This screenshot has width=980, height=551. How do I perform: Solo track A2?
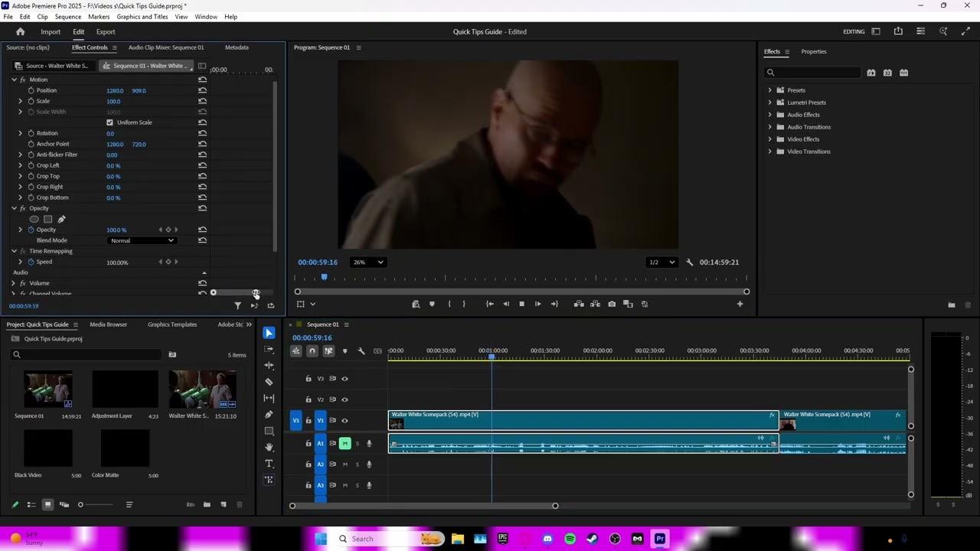click(357, 465)
